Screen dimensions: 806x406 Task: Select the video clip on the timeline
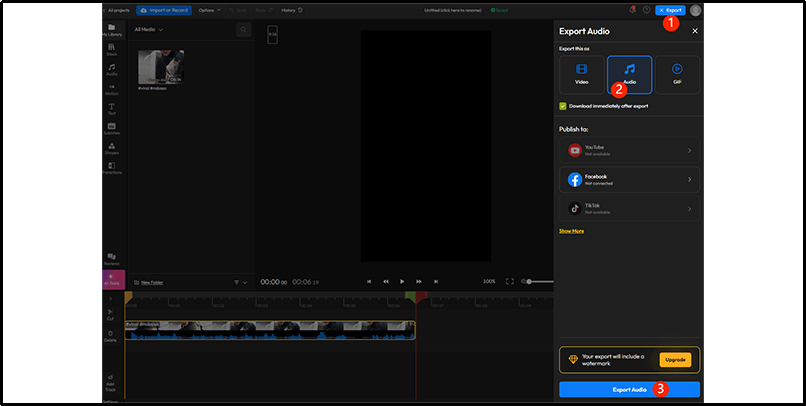270,330
